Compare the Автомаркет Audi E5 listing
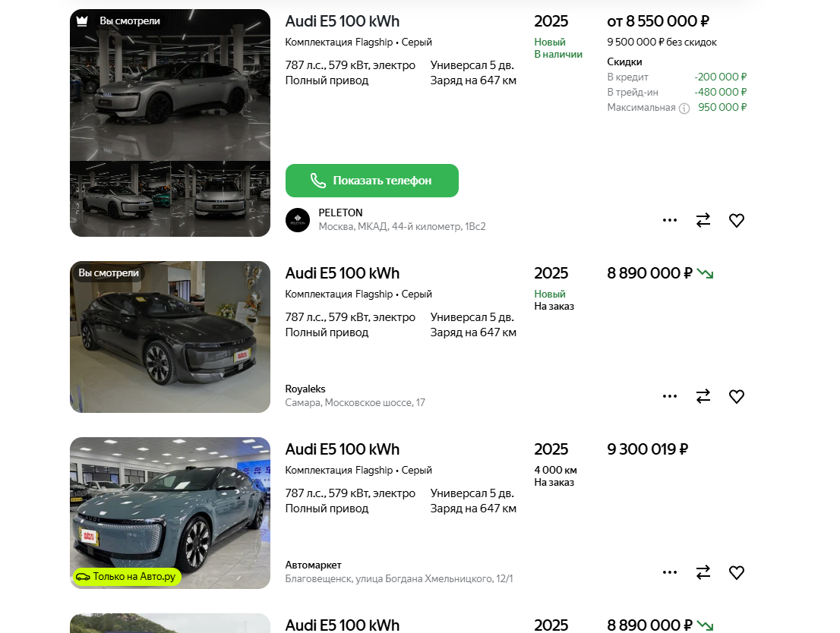 [x=703, y=572]
